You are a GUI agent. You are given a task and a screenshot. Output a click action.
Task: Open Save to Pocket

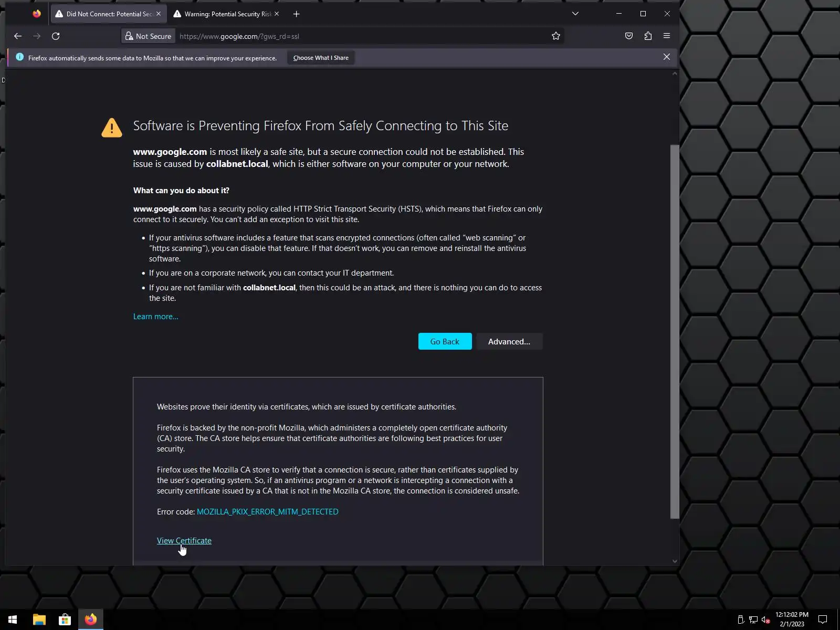629,36
